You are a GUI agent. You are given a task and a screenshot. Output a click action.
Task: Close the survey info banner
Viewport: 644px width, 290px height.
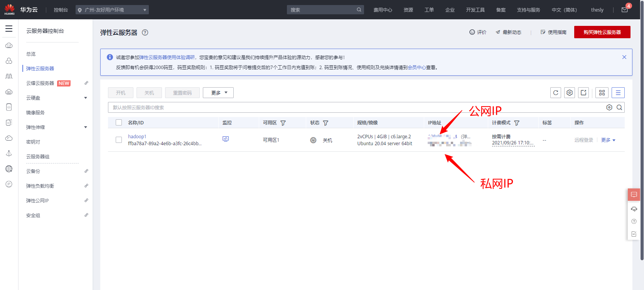(624, 57)
